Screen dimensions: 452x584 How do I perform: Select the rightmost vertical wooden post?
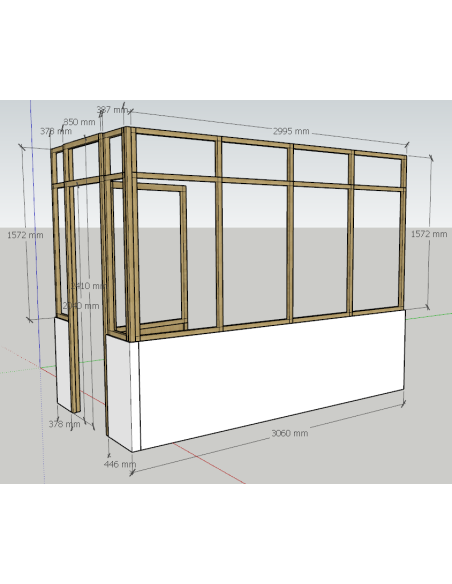[402, 232]
